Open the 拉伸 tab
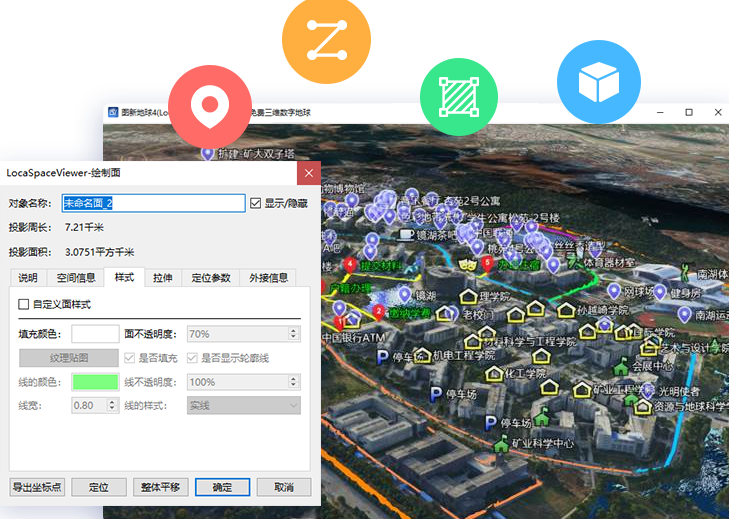This screenshot has width=729, height=519. (162, 277)
